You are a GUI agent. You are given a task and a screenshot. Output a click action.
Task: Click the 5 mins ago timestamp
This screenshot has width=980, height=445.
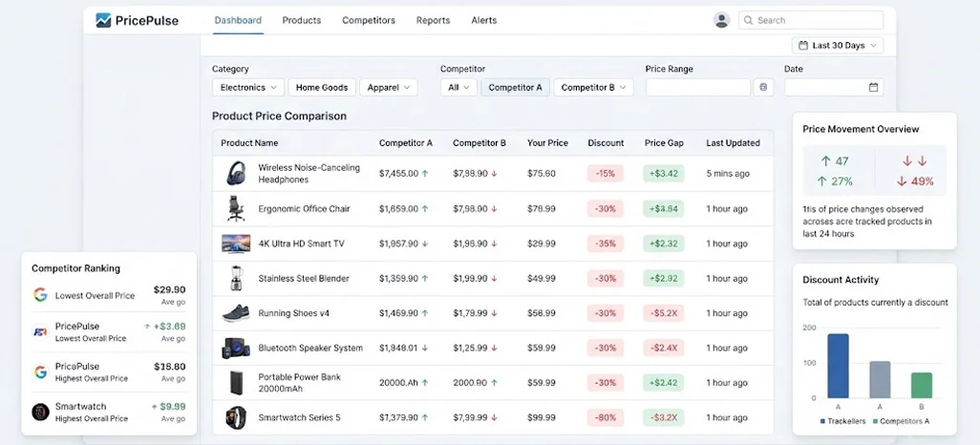point(728,174)
